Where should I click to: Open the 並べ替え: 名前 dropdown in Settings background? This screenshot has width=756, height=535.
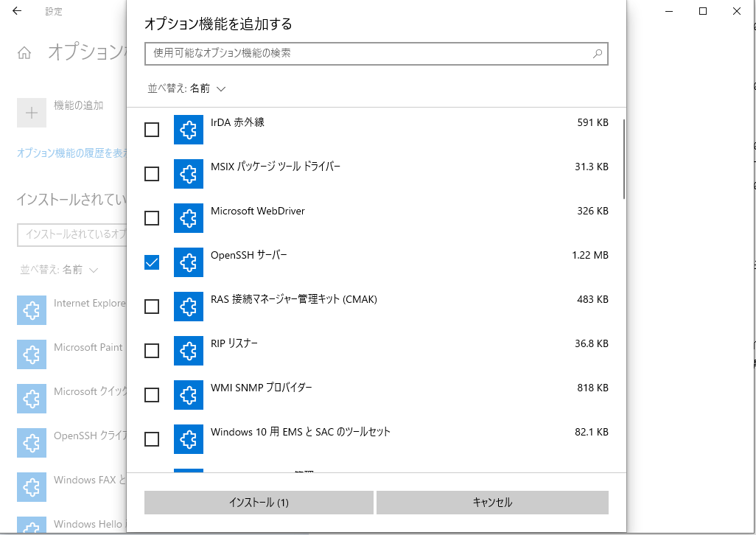59,270
